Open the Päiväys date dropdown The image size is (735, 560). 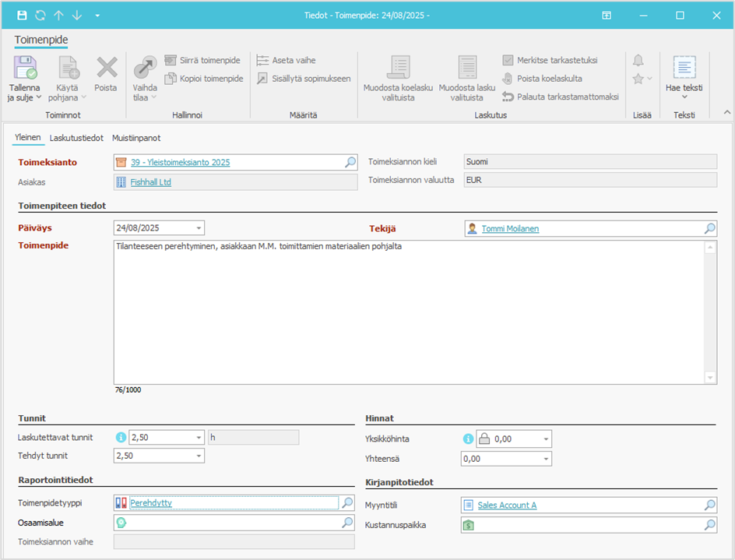pyautogui.click(x=199, y=228)
